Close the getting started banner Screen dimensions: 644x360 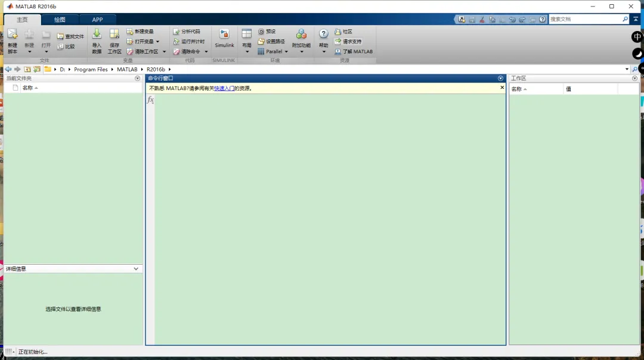tap(502, 88)
